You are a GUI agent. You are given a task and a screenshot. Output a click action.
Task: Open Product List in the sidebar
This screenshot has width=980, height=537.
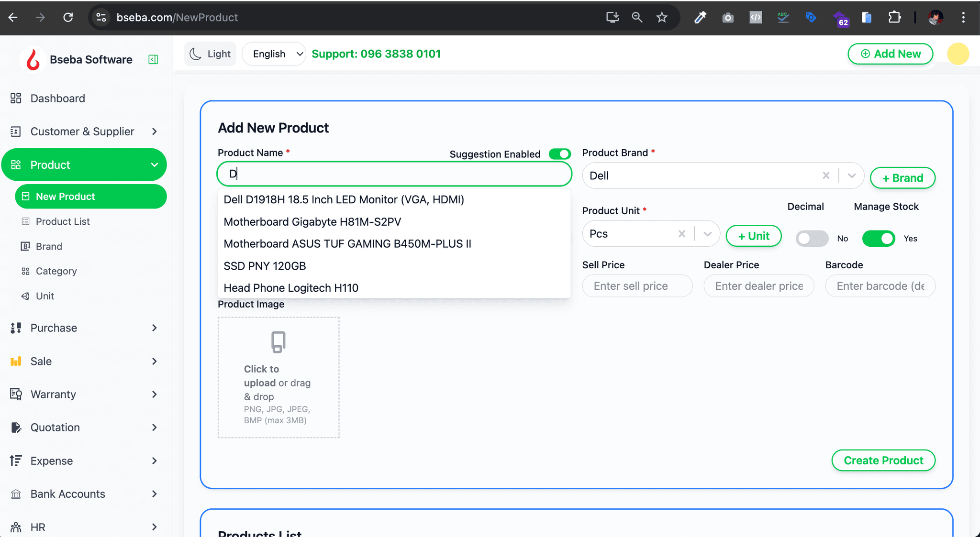tap(63, 221)
